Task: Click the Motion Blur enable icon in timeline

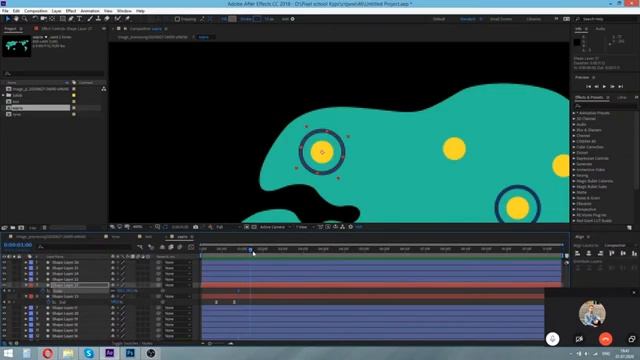Action: pos(180,247)
